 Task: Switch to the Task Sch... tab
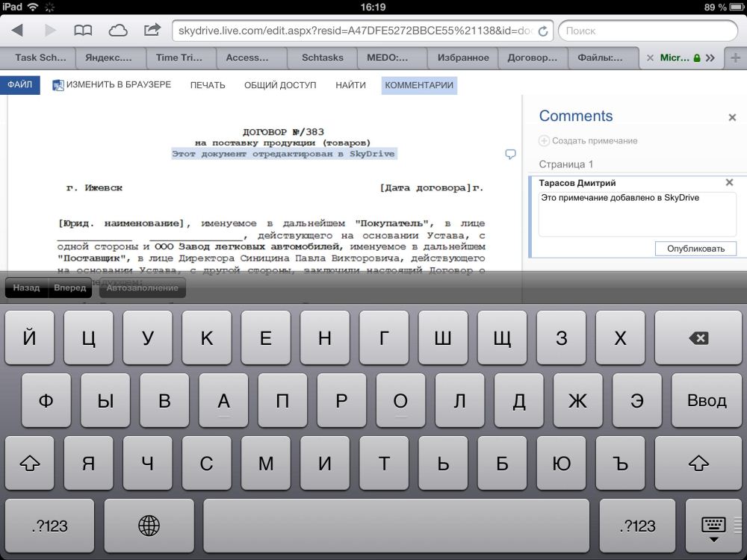coord(40,57)
